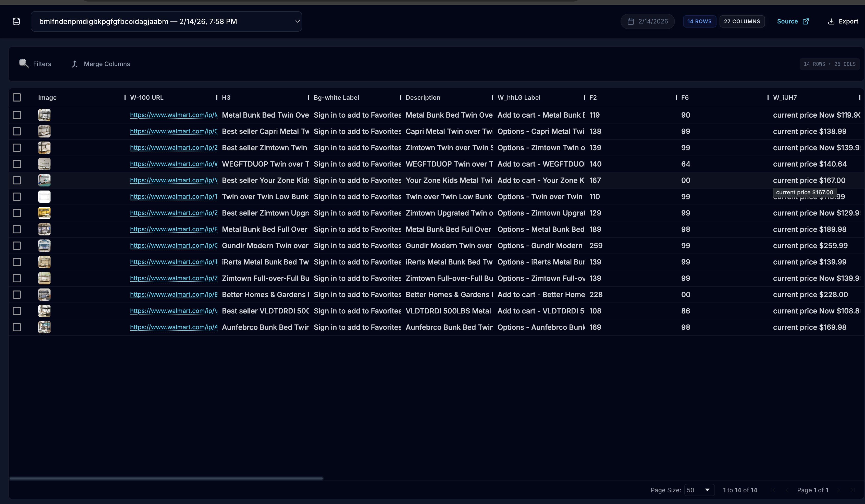Click the W_hhLG Label column header
This screenshot has height=504, width=865.
point(519,97)
